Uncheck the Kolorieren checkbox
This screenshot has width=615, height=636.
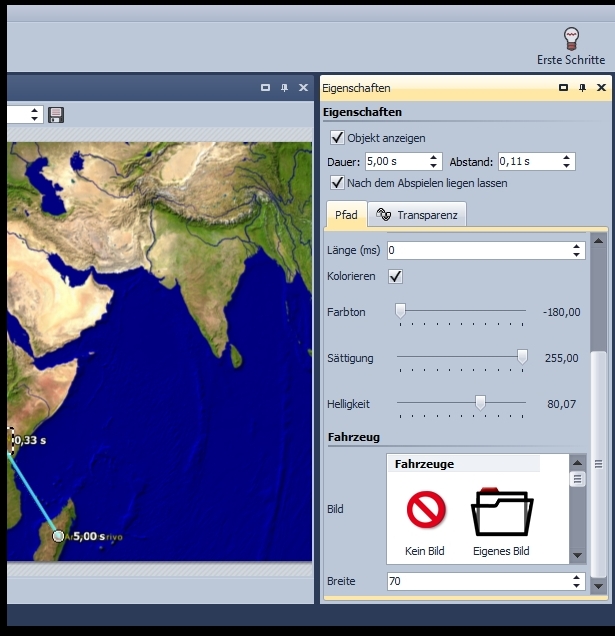[x=395, y=276]
